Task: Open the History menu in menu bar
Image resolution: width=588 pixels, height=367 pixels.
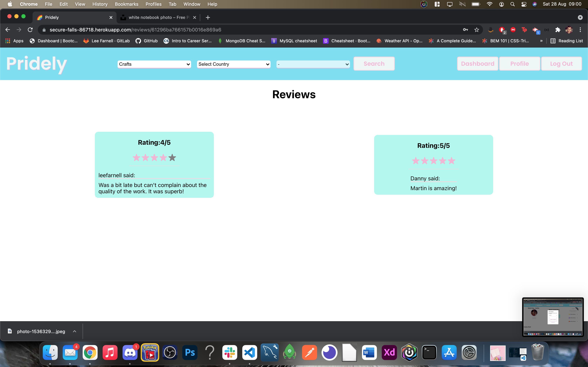Action: (x=100, y=4)
